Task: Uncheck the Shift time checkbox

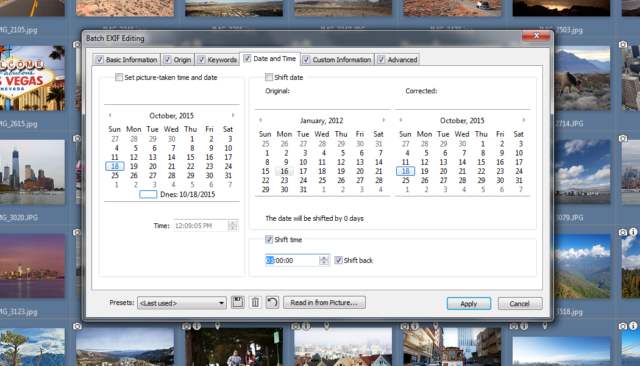Action: click(x=269, y=240)
